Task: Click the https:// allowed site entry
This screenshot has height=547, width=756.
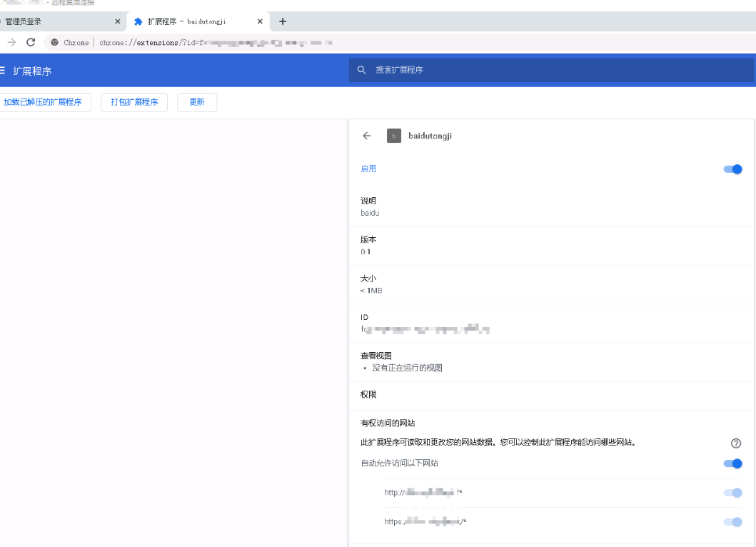Action: [x=425, y=522]
